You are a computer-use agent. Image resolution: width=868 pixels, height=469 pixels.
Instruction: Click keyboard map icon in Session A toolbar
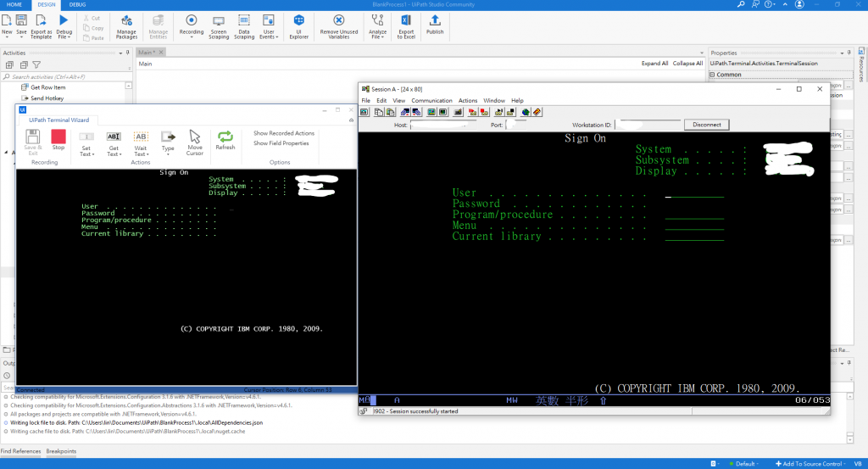458,112
